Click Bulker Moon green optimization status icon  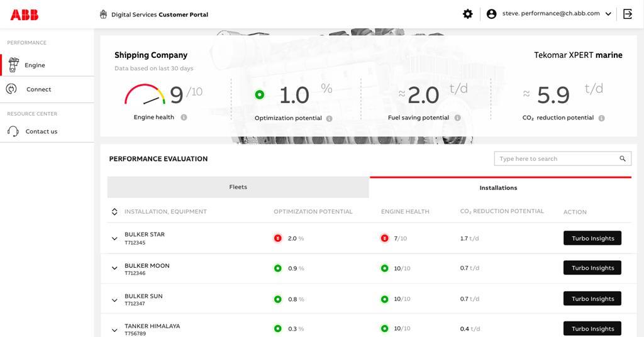[278, 268]
